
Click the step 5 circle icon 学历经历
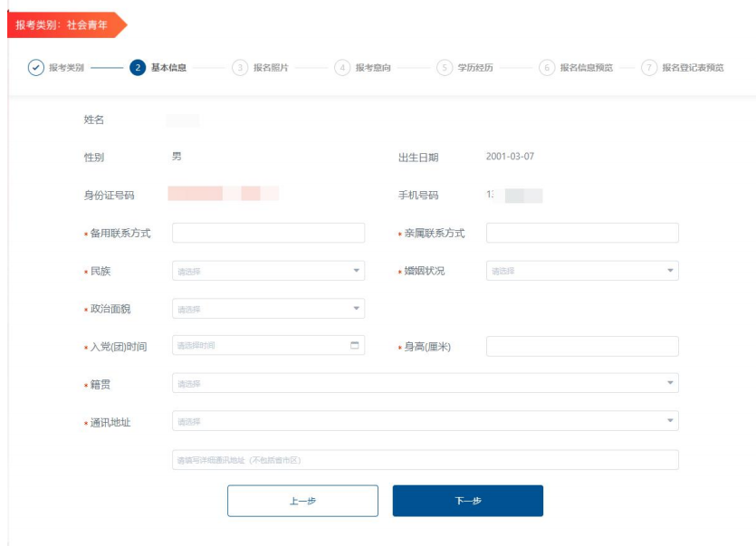[445, 68]
